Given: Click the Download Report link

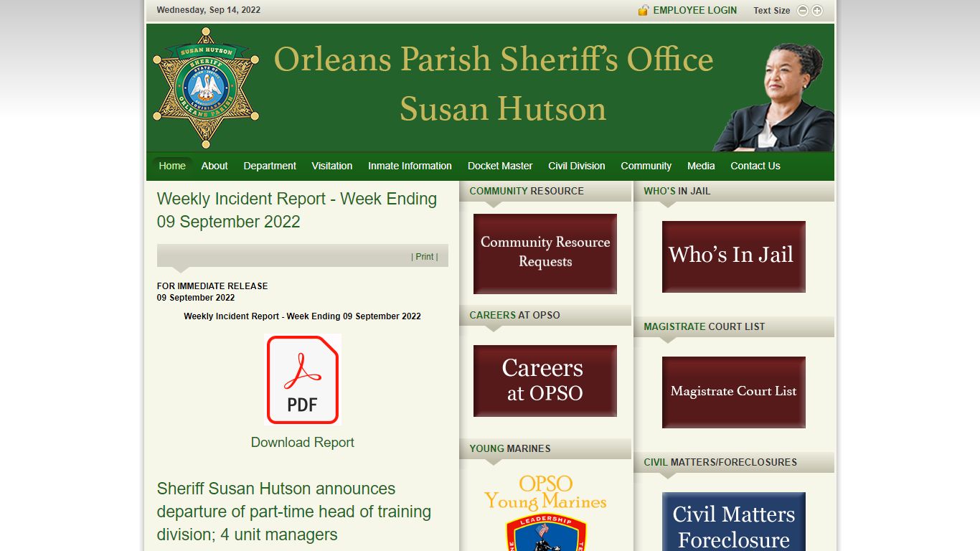Looking at the screenshot, I should coord(303,443).
